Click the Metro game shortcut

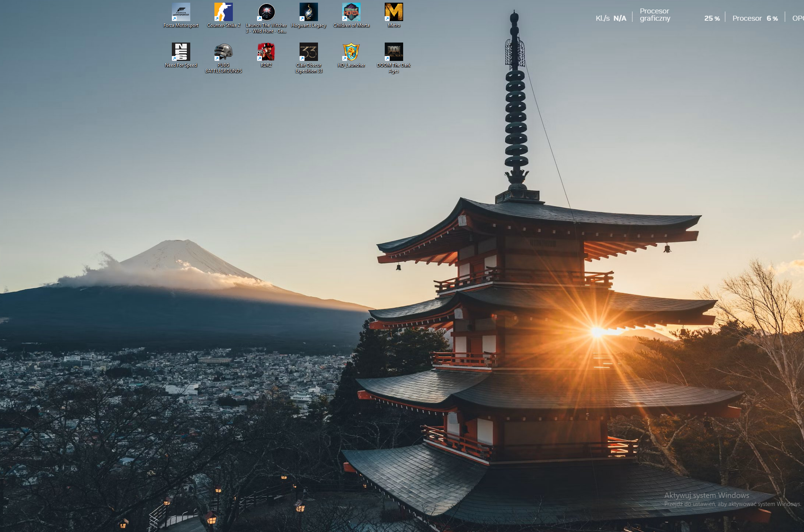point(394,13)
